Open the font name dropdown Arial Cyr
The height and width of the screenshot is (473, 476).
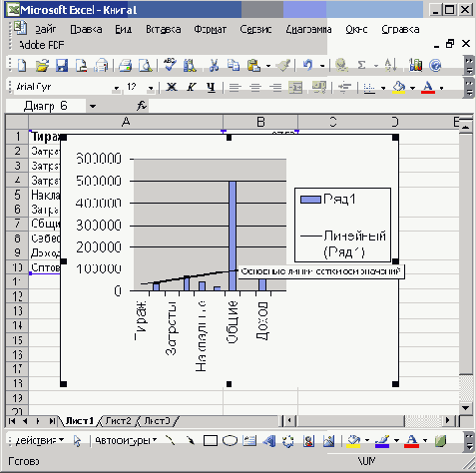116,88
